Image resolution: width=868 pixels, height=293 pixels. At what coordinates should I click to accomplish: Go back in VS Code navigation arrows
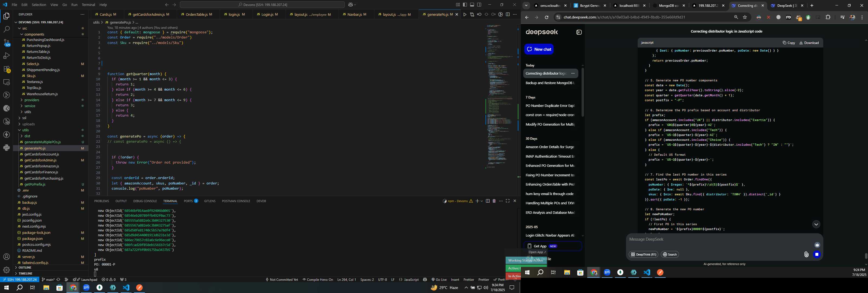click(x=167, y=5)
